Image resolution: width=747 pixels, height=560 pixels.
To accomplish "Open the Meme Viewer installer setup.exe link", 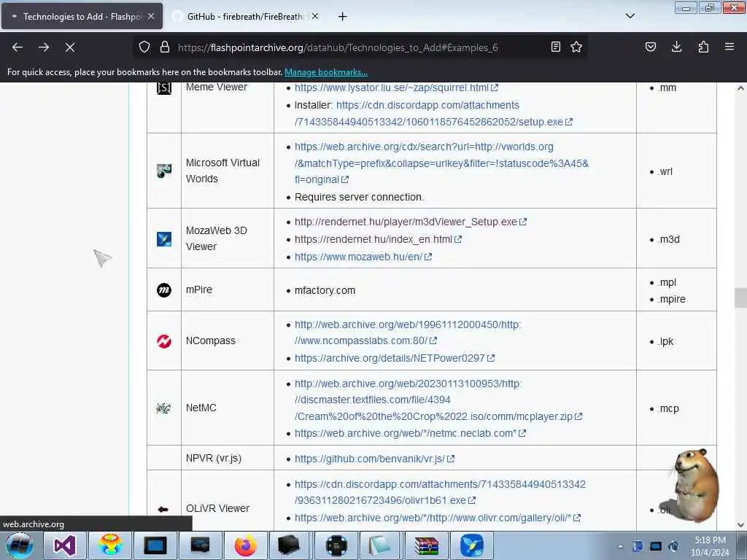I will point(433,113).
